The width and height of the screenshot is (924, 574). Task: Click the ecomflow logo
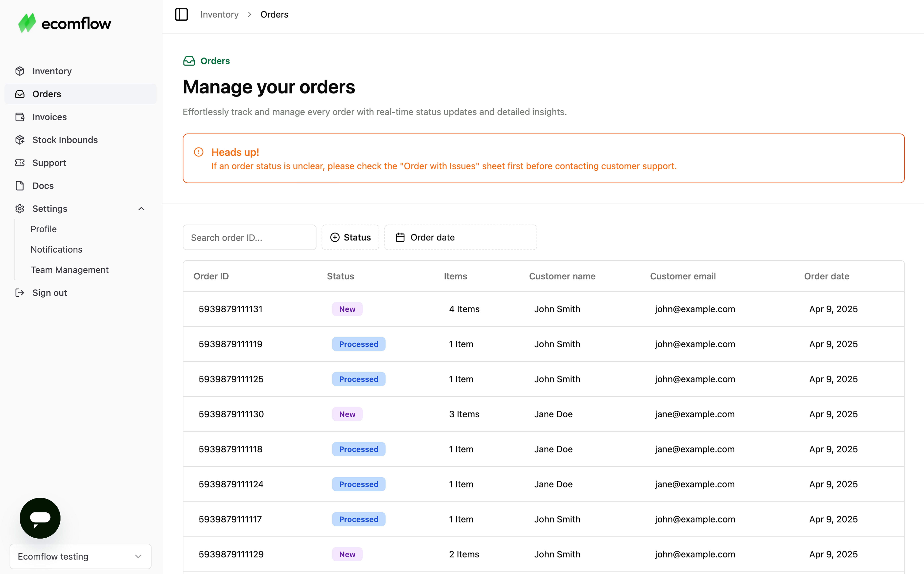pyautogui.click(x=65, y=24)
